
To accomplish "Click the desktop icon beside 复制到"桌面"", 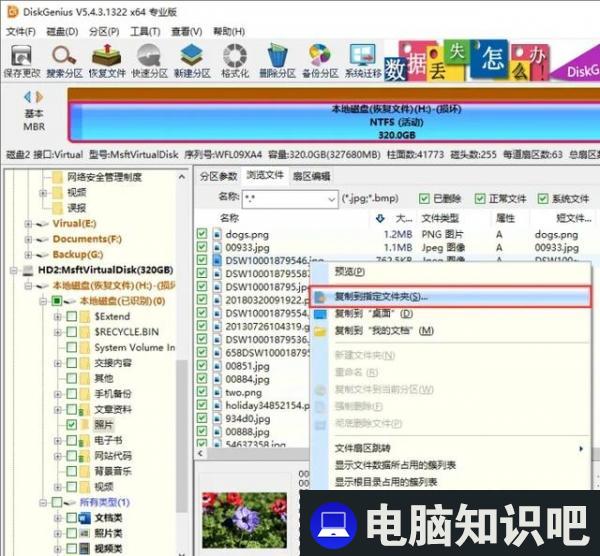I will click(320, 314).
